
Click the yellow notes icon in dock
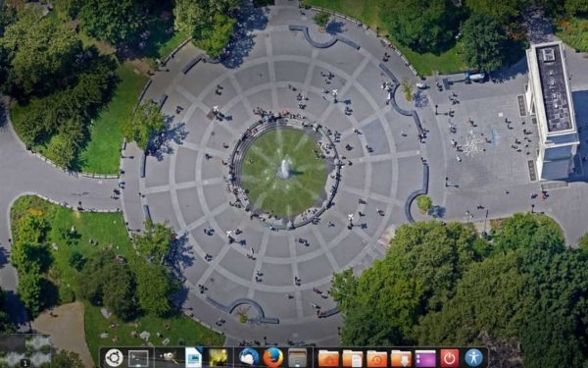click(218, 358)
